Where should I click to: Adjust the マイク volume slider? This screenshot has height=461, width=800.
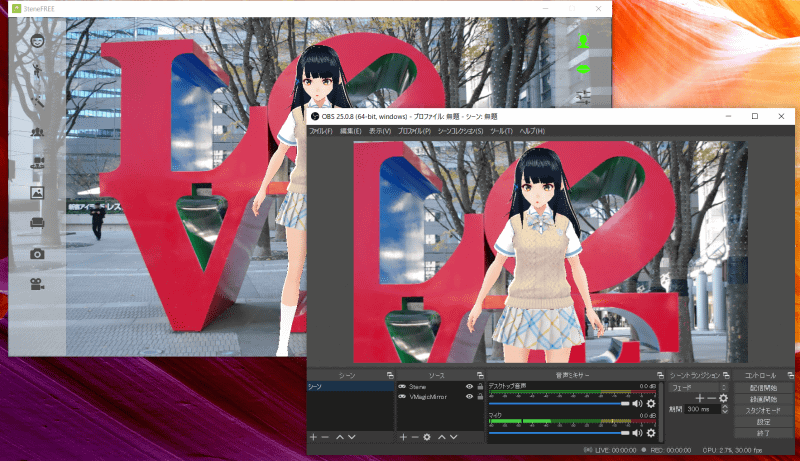[x=559, y=433]
